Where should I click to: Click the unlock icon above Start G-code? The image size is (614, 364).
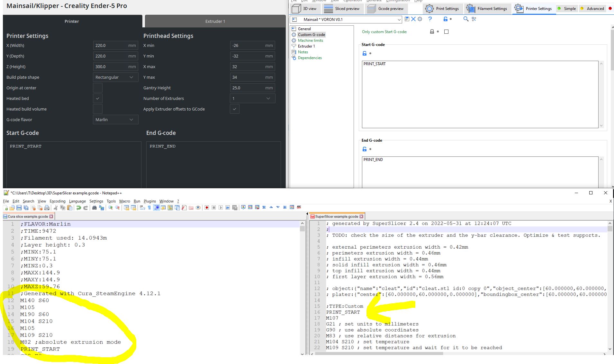click(364, 53)
